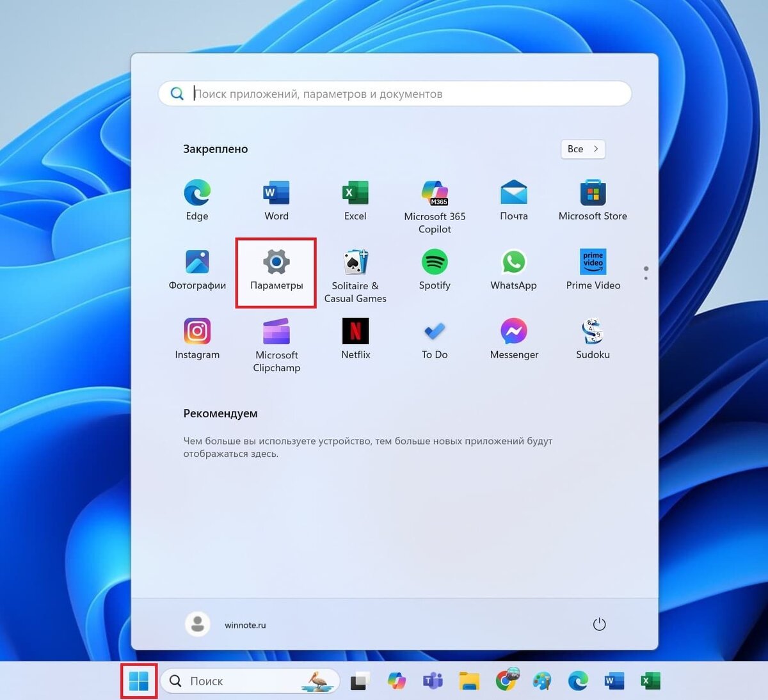Click the Windows Start button on taskbar
This screenshot has height=700, width=768.
[139, 681]
